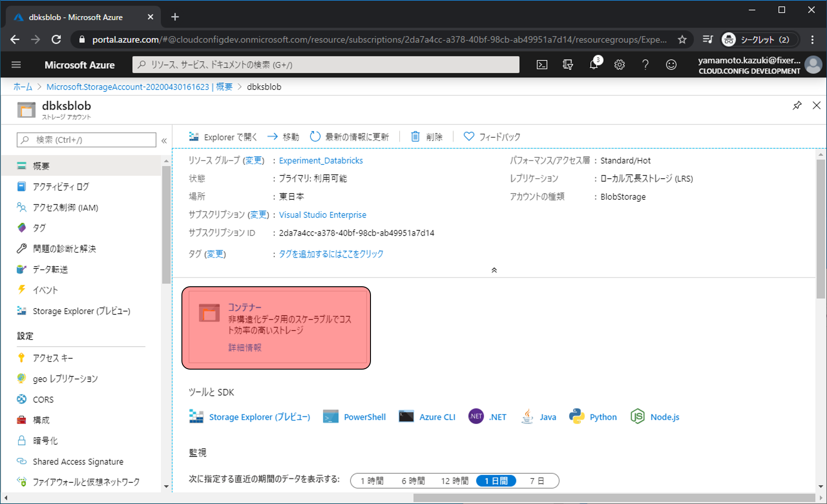Click the directory and subscription filter icon
827x504 pixels.
click(x=568, y=65)
